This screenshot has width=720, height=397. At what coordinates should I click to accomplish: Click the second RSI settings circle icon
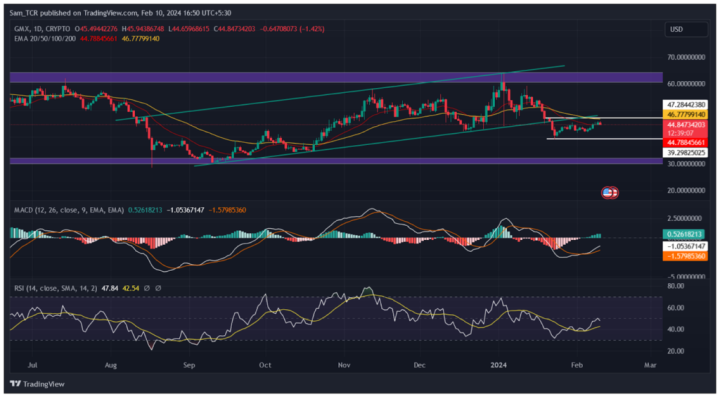click(x=158, y=288)
